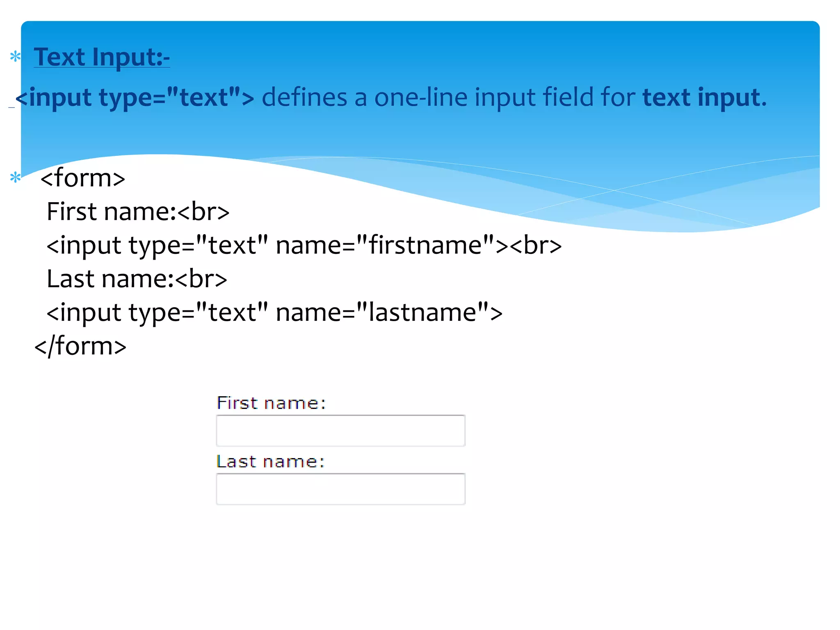This screenshot has height=630, width=840.
Task: Click the Last name input field
Action: 340,489
